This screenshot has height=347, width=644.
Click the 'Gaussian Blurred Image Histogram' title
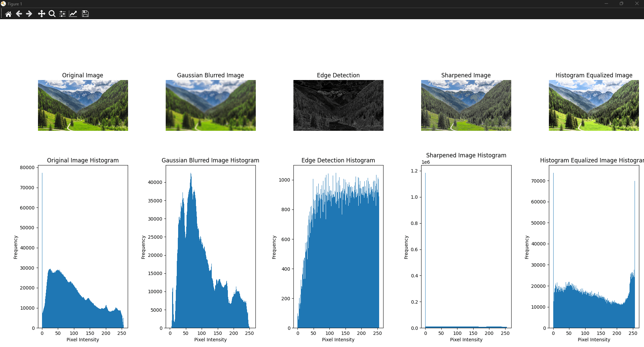pyautogui.click(x=210, y=160)
